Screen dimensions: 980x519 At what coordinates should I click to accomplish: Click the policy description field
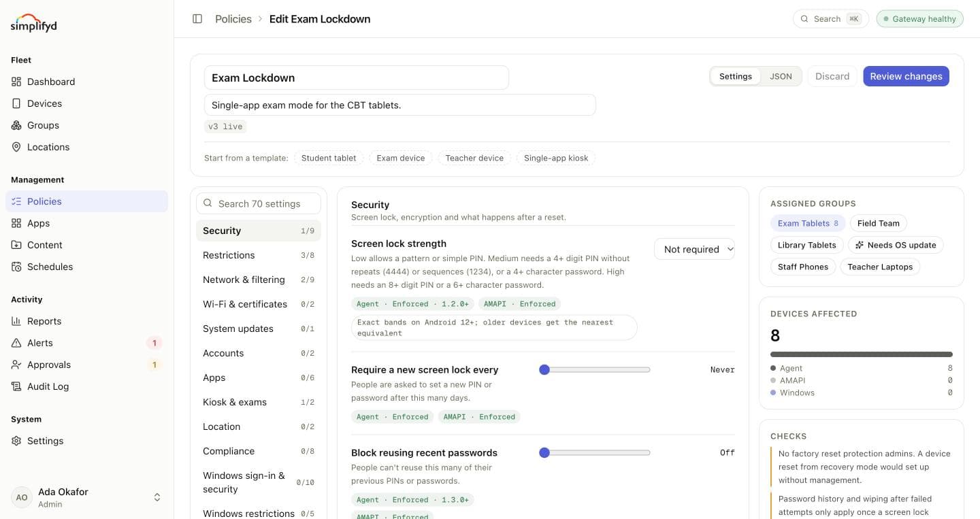400,105
